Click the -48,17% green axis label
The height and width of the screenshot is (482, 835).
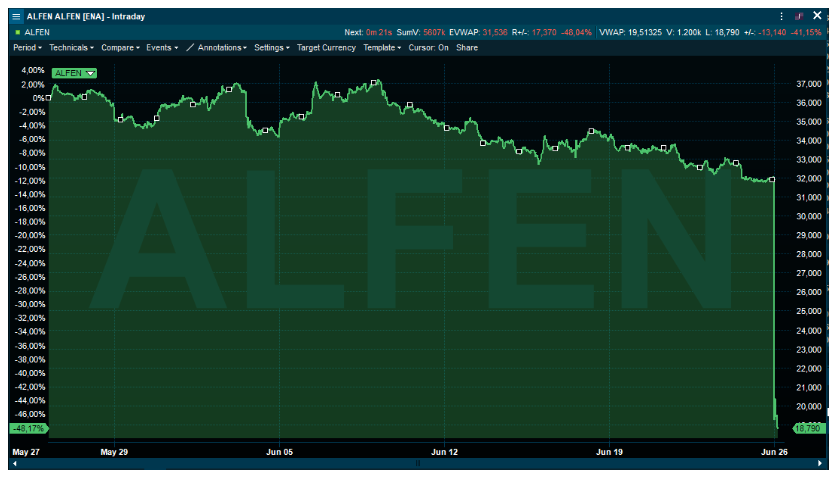coord(29,428)
